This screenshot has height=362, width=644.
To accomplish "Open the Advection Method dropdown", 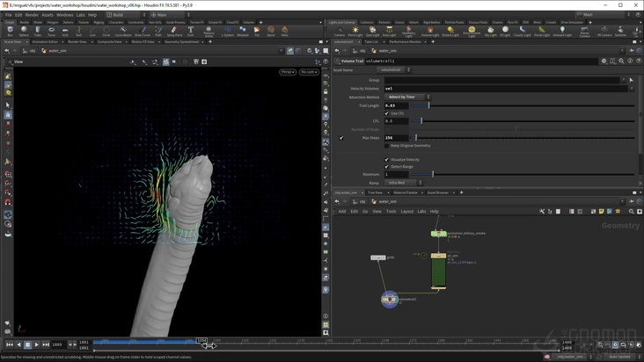I will (x=406, y=97).
